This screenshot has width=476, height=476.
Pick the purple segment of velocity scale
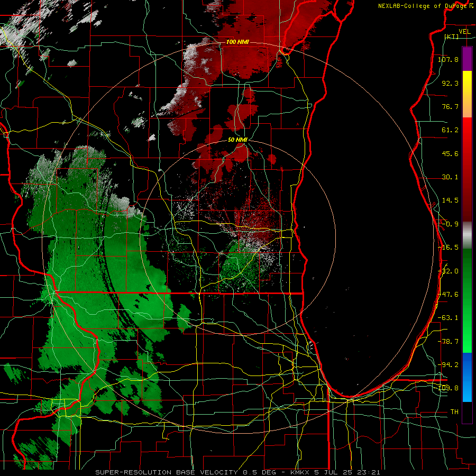pyautogui.click(x=467, y=59)
